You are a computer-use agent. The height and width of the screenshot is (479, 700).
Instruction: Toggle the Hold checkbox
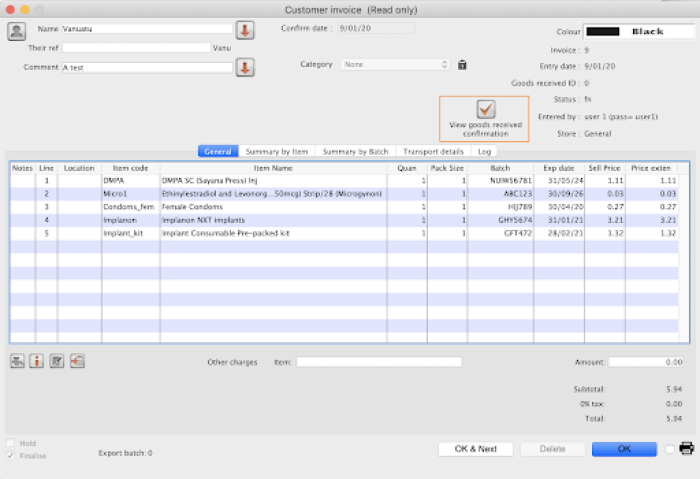pos(11,443)
